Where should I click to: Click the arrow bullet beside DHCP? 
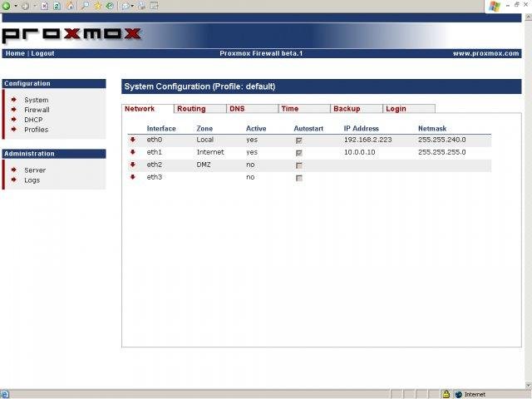click(14, 119)
